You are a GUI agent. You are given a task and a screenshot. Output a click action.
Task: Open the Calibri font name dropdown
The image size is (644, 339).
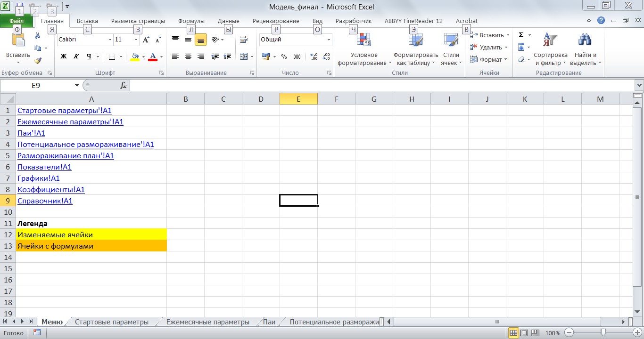110,40
